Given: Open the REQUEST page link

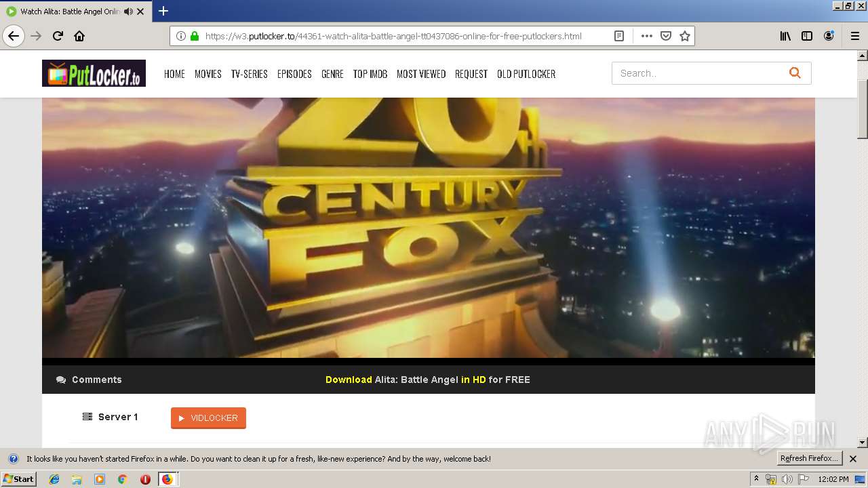Looking at the screenshot, I should 471,74.
